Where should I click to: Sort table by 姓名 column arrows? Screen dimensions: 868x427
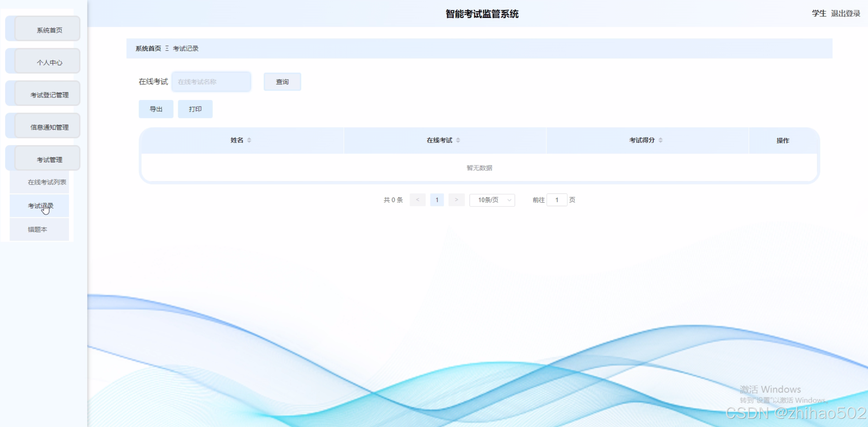click(x=249, y=140)
